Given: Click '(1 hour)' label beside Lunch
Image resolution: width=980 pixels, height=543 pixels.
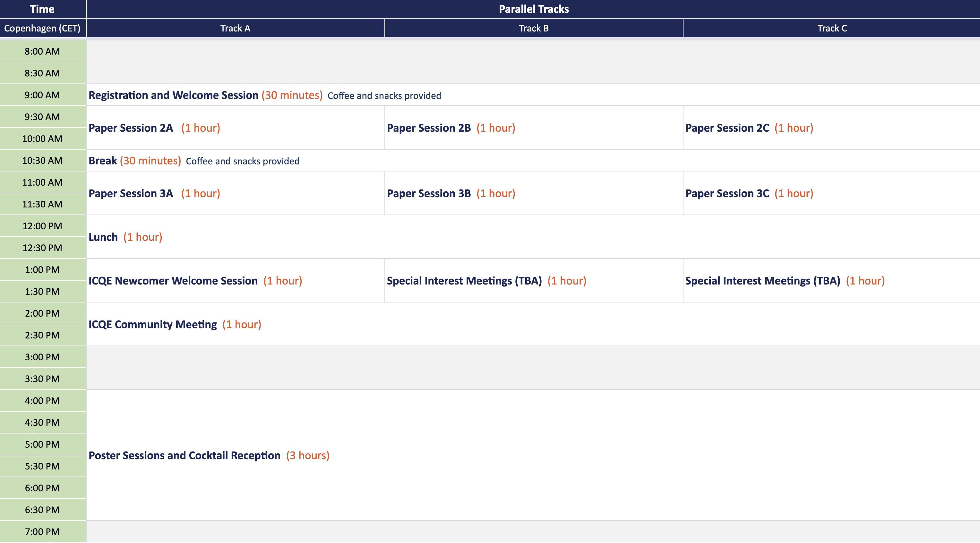Looking at the screenshot, I should point(143,237).
